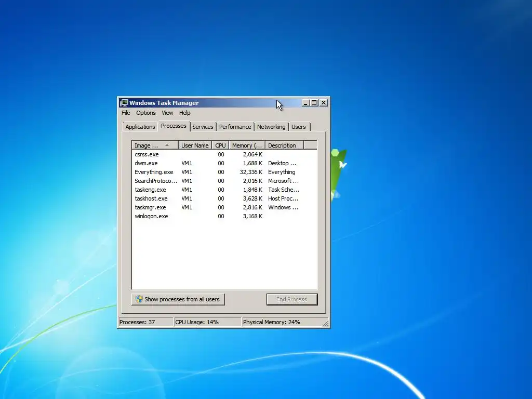Click the sort arrow in Image Name header
Image resolution: width=532 pixels, height=399 pixels.
pos(167,145)
